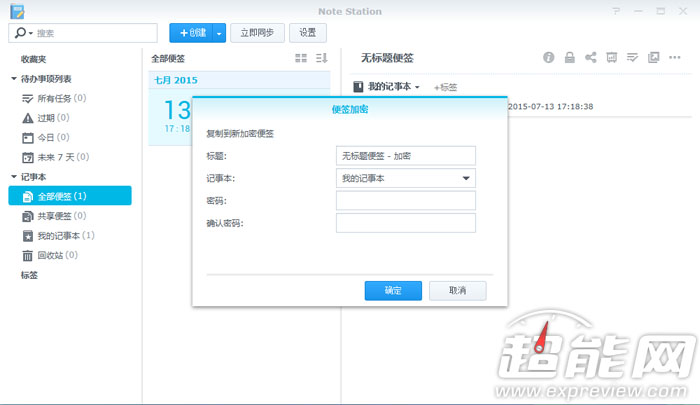Collapse the To-do list (待办事项列表) section
Viewport: 700px width, 405px height.
click(14, 79)
